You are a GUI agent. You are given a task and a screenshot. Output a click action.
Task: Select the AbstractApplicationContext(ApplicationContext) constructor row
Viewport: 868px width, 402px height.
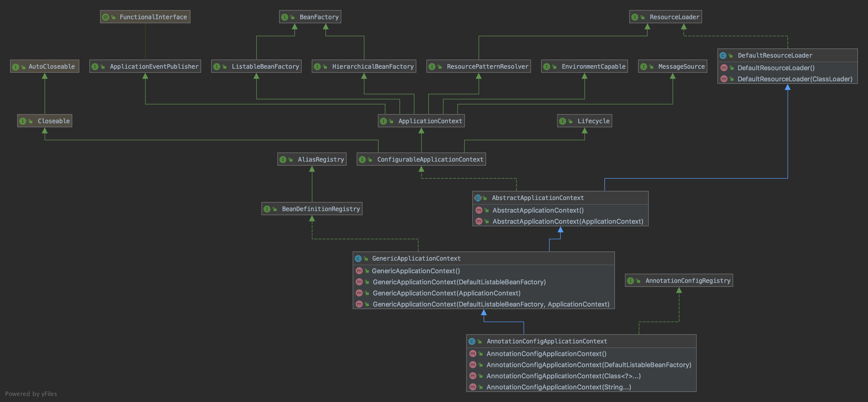click(560, 221)
